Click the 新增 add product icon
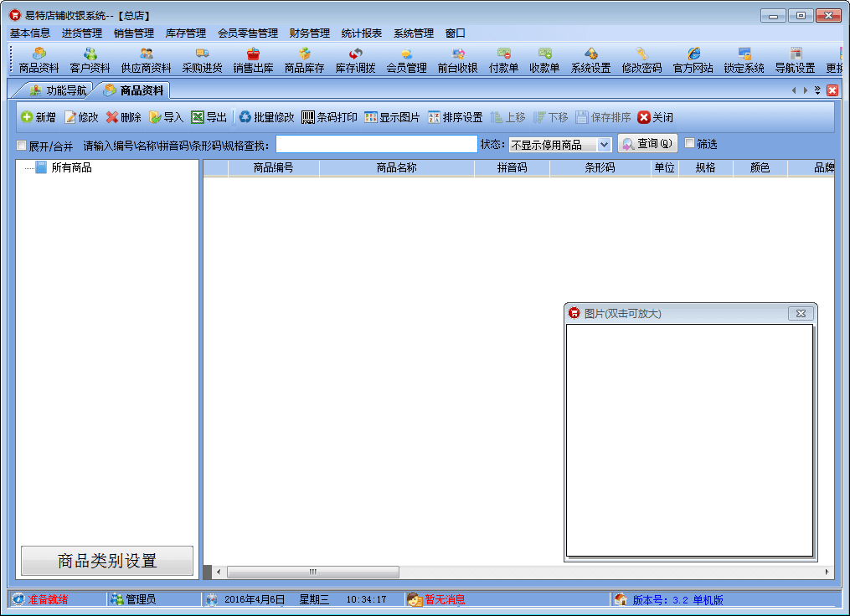Screen dimensions: 850x616 pos(38,118)
